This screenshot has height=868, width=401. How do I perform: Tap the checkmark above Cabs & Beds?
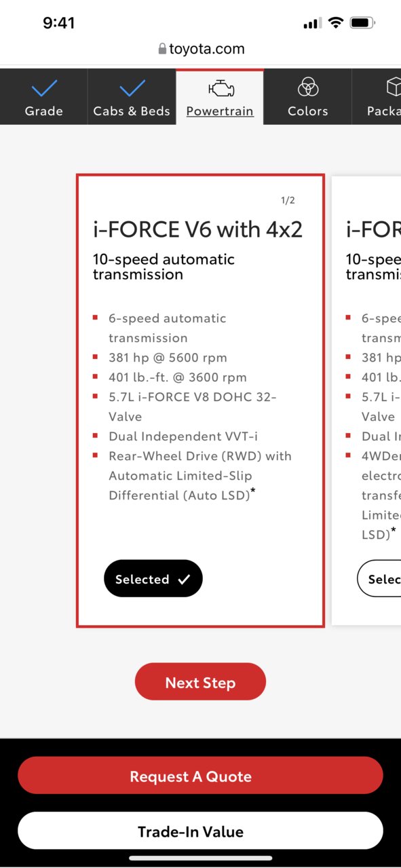(132, 88)
